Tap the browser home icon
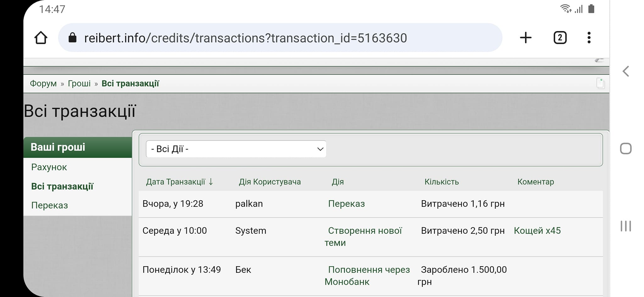 [x=41, y=38]
